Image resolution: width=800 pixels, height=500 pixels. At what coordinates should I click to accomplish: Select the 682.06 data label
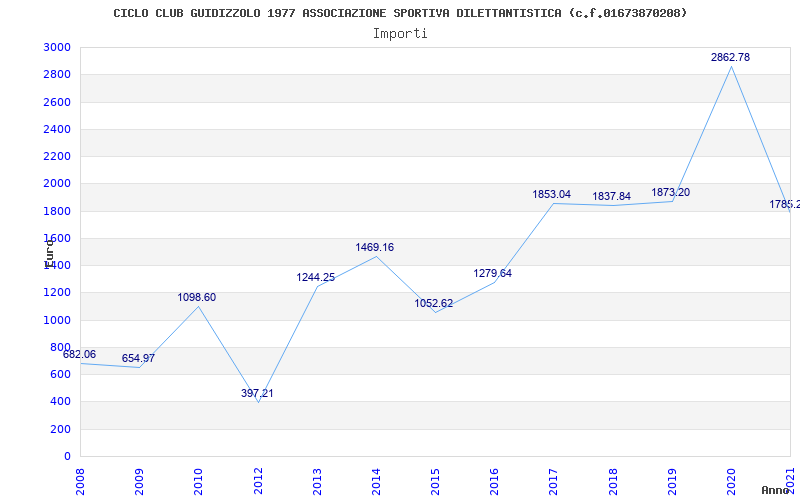[79, 354]
